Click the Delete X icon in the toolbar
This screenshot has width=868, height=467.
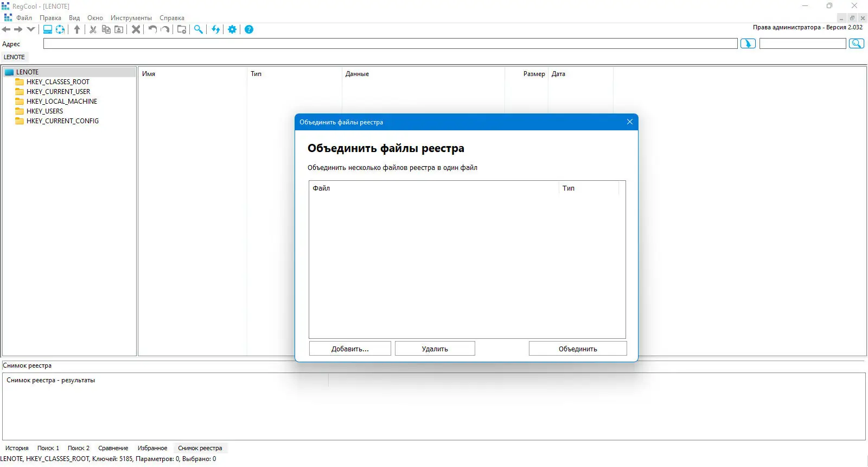(136, 29)
